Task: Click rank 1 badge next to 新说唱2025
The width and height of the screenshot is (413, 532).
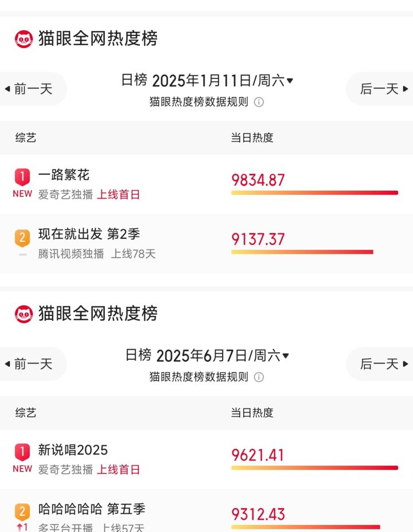Action: [22, 452]
